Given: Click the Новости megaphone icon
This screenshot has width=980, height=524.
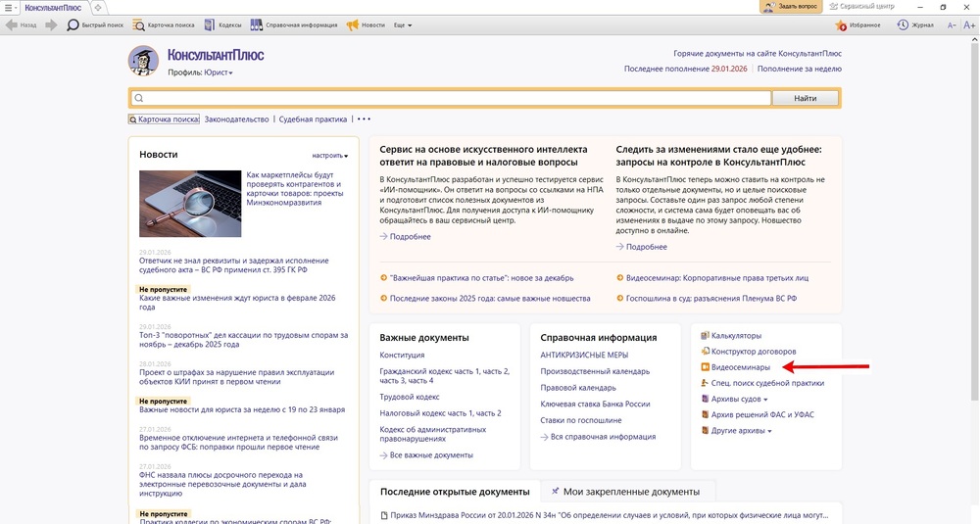Looking at the screenshot, I should (353, 24).
